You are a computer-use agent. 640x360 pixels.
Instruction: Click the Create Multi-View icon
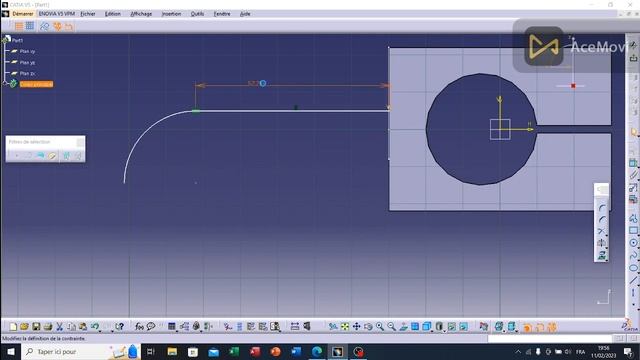pos(415,327)
